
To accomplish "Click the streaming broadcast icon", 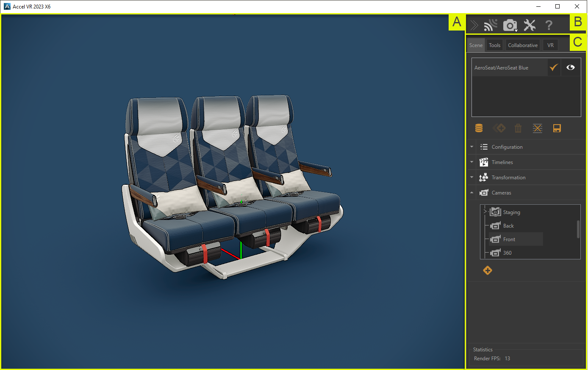I will point(491,25).
